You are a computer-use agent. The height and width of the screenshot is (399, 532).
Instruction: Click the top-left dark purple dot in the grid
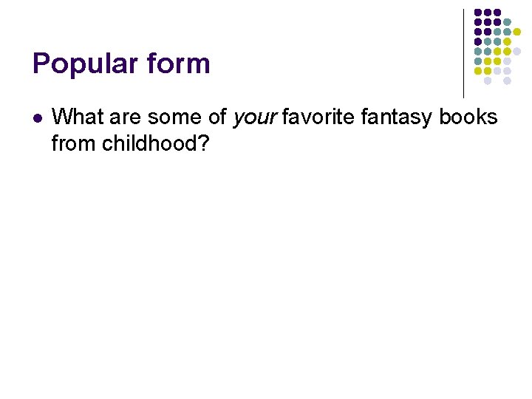pyautogui.click(x=478, y=13)
